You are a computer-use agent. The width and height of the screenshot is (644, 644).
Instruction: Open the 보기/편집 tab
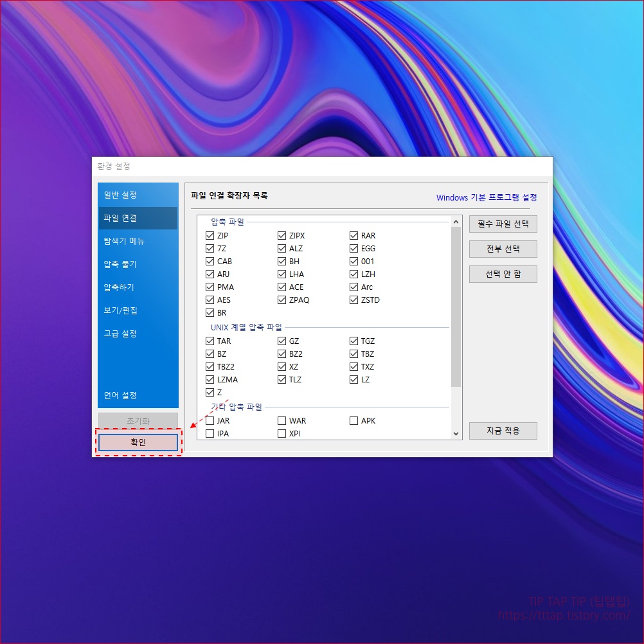point(138,310)
